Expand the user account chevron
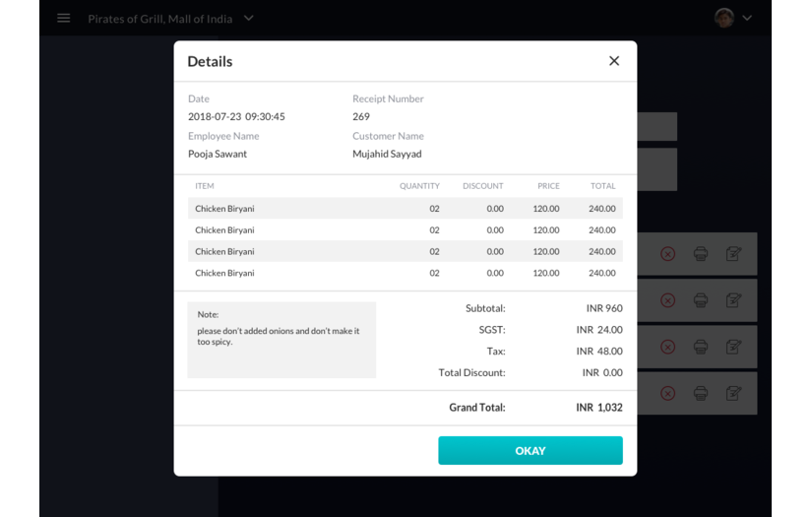 pyautogui.click(x=747, y=18)
